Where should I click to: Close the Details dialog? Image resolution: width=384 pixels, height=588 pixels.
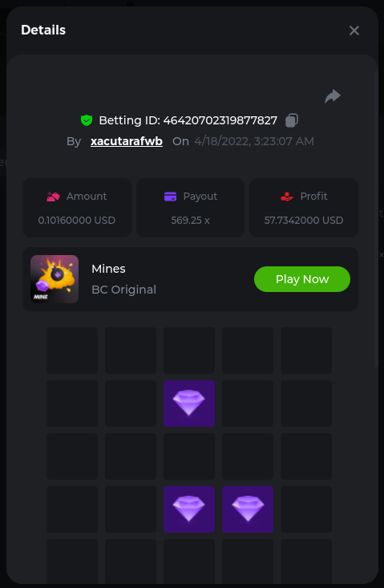point(354,30)
